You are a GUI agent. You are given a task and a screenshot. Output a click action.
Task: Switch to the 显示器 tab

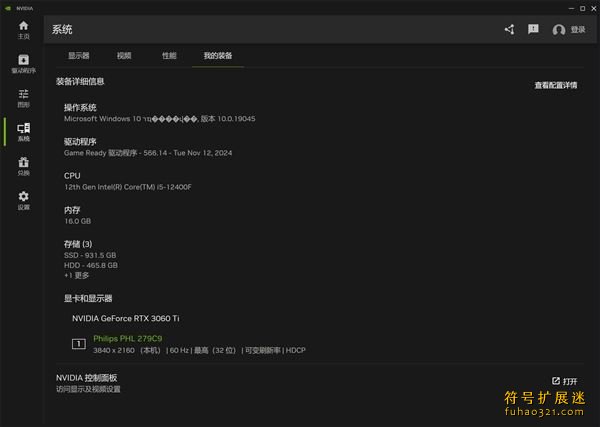tap(79, 55)
